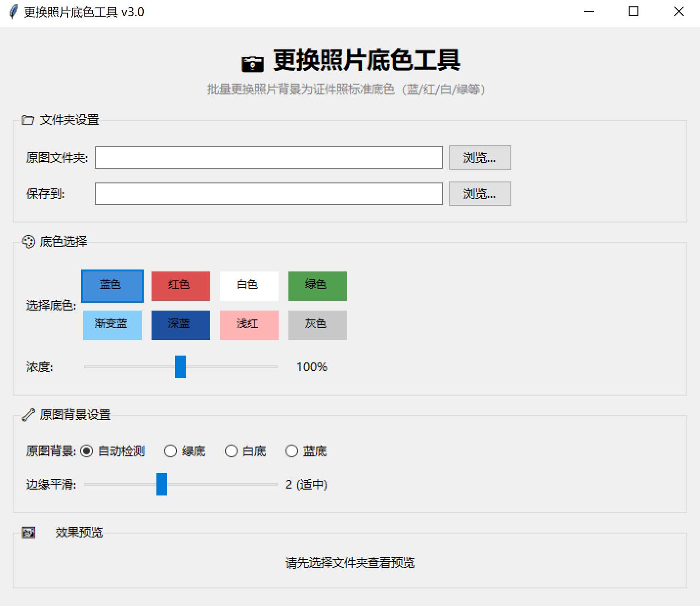
Task: Click the 边缘平滑 slider handle
Action: click(162, 484)
